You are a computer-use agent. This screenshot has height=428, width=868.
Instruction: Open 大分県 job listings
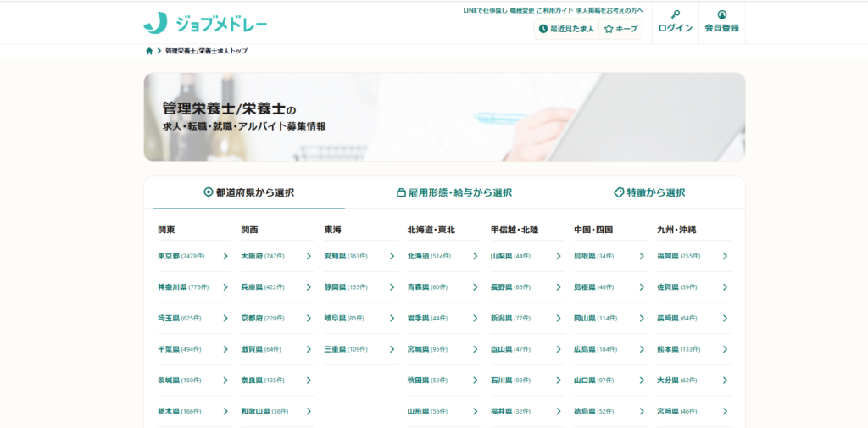point(693,381)
